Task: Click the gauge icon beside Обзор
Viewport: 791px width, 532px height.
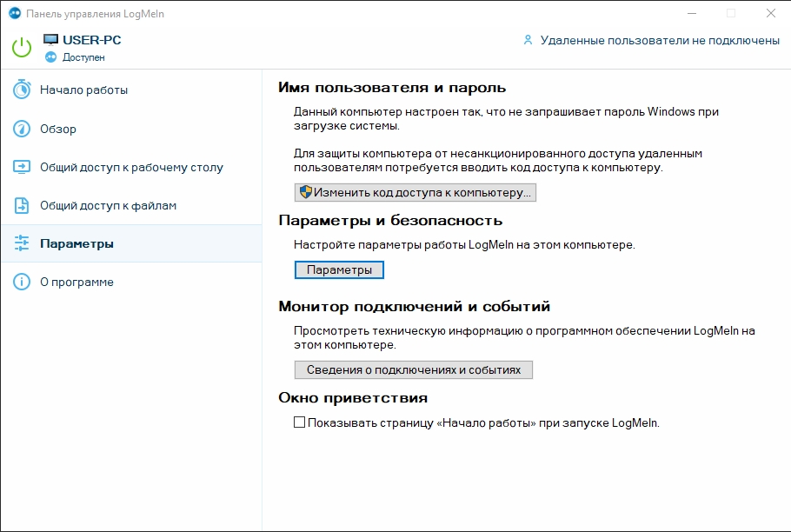Action: (x=23, y=129)
